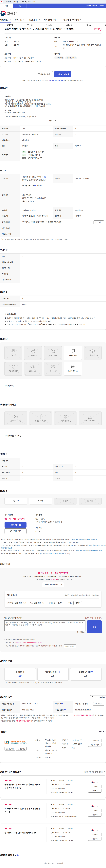Open the 온라인분쟁조정센터 link
Image resolution: width=106 pixels, height=868 pixels.
28,643
